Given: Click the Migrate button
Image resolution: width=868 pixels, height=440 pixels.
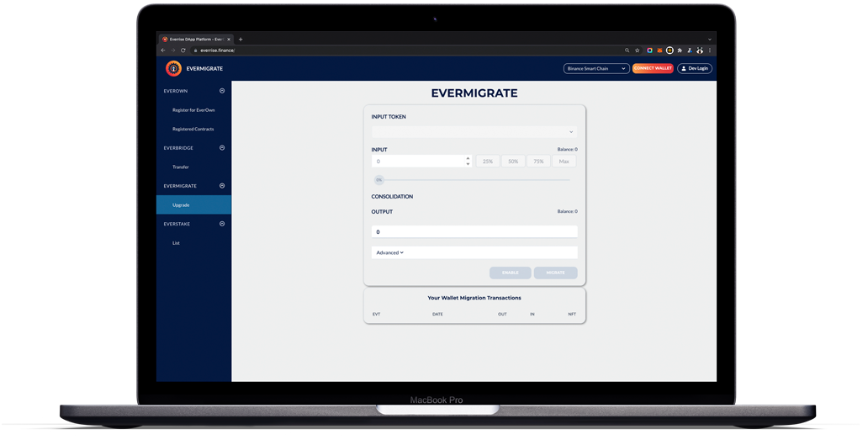Looking at the screenshot, I should pos(556,273).
